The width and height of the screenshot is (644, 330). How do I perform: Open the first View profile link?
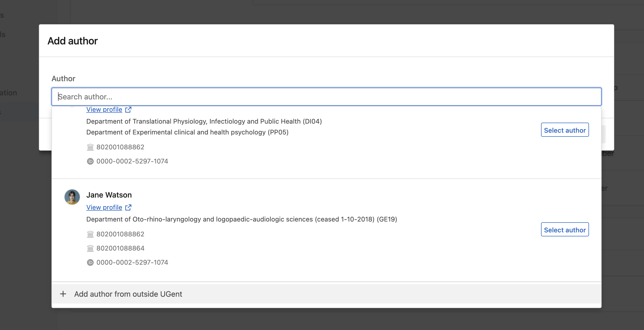(x=104, y=109)
